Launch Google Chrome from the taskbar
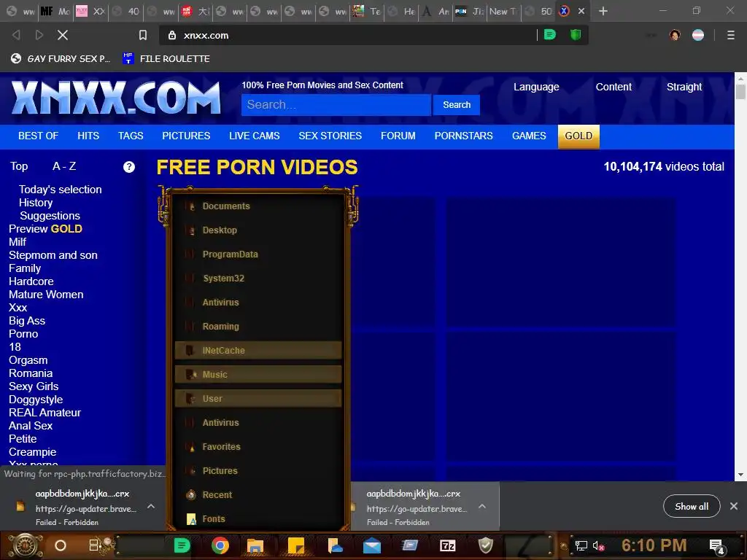The width and height of the screenshot is (747, 560). [220, 545]
